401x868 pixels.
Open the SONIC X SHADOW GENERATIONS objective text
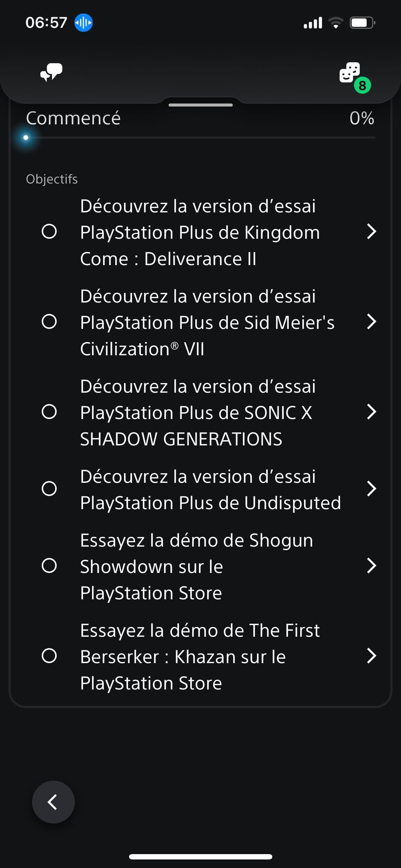[198, 412]
